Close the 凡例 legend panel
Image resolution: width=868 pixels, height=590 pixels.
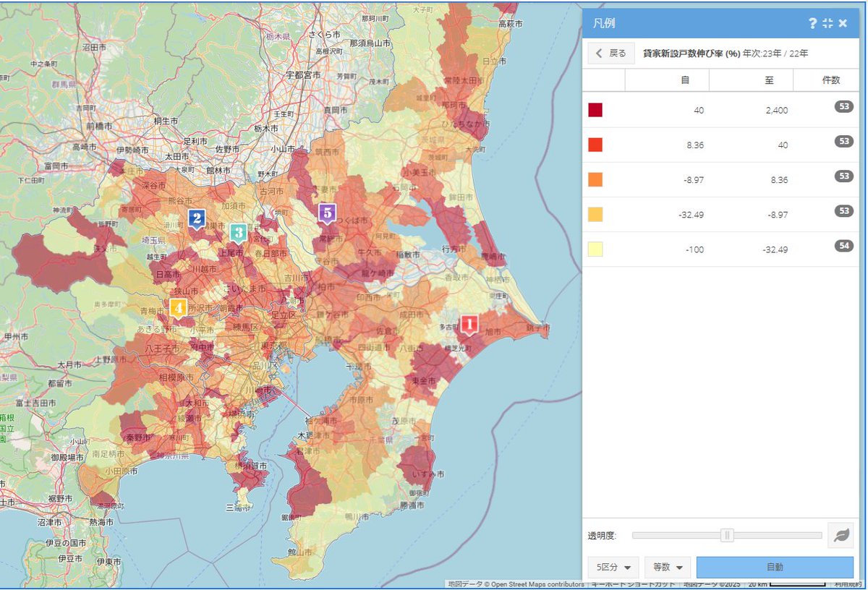tap(843, 23)
